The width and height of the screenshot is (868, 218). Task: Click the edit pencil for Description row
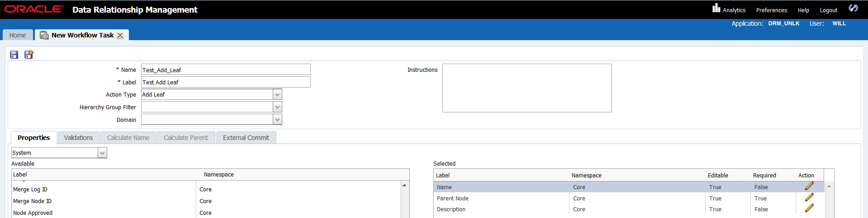tap(809, 208)
